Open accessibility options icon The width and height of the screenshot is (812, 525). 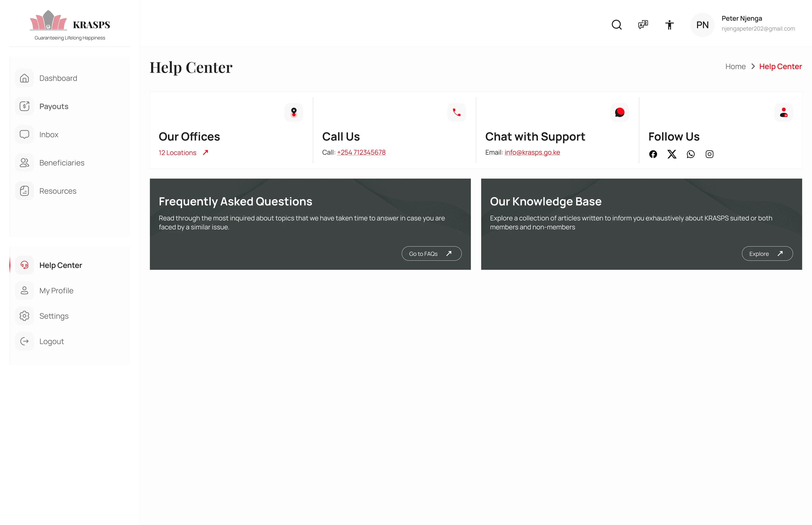tap(669, 25)
